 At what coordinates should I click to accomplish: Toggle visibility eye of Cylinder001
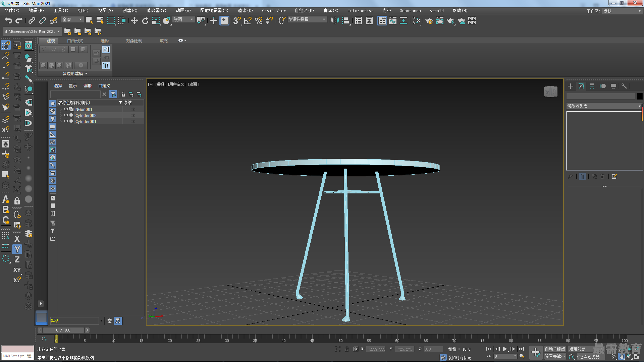click(x=66, y=121)
